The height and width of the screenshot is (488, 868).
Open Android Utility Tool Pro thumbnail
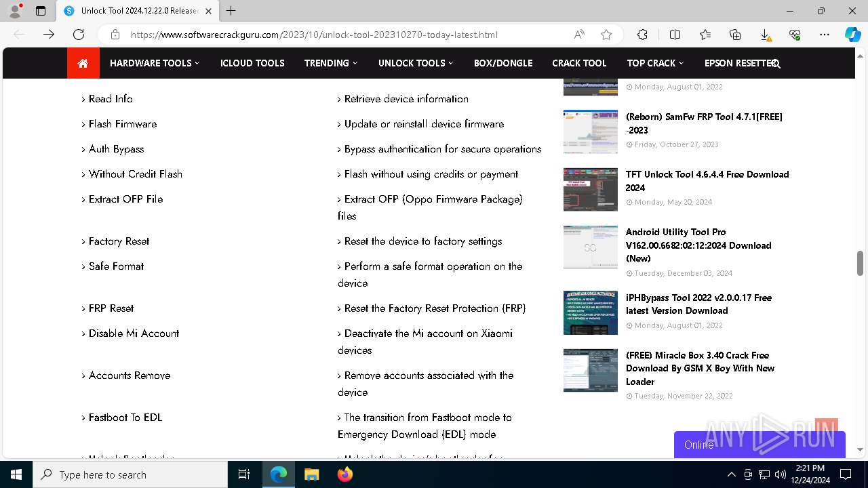click(591, 247)
